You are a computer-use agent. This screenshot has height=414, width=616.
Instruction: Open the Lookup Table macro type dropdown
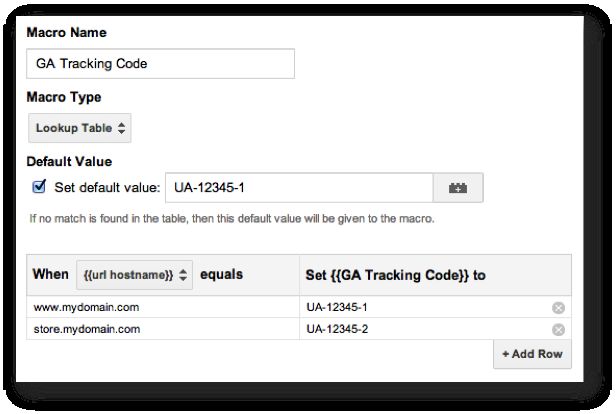pos(80,128)
